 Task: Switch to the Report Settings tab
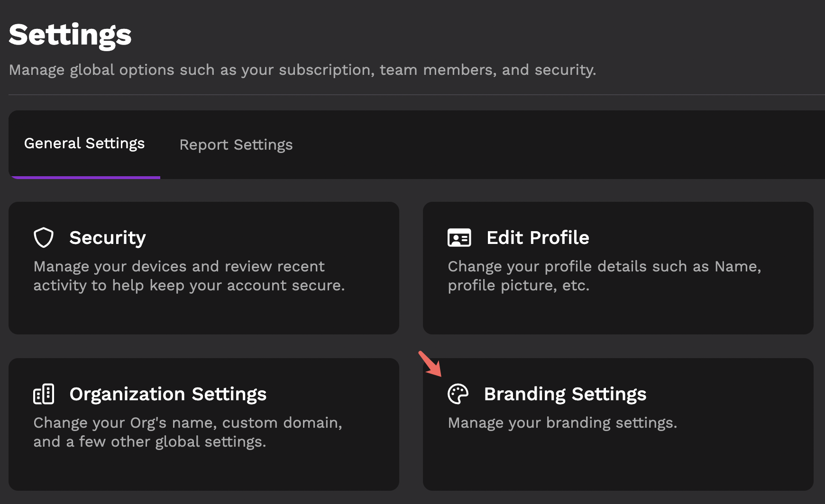(236, 144)
